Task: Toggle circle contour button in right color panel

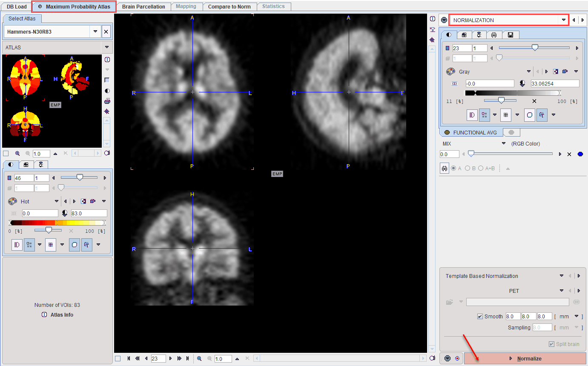Action: [x=530, y=114]
